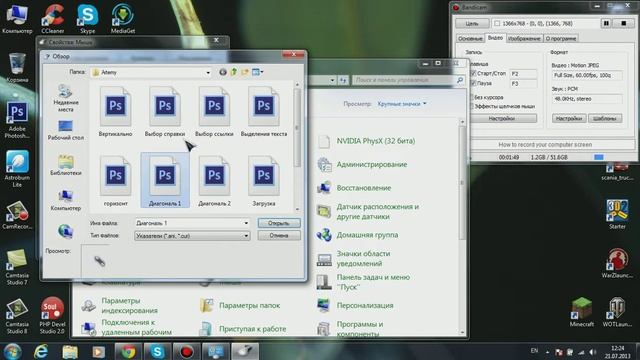Open the network globe place in Обзор sidebar
The width and height of the screenshot is (640, 360).
pyautogui.click(x=65, y=231)
